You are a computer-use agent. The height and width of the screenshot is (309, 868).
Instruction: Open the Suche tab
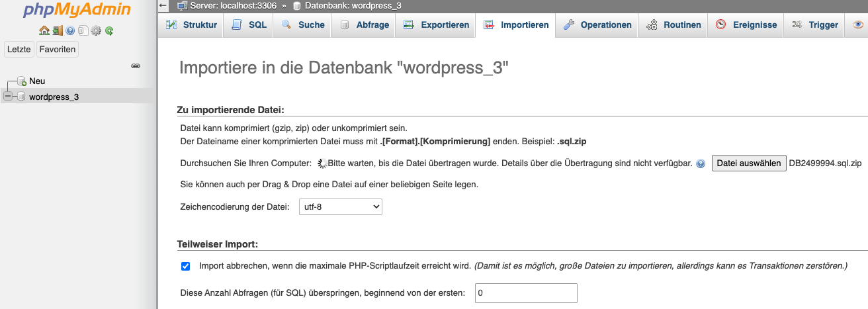coord(303,25)
